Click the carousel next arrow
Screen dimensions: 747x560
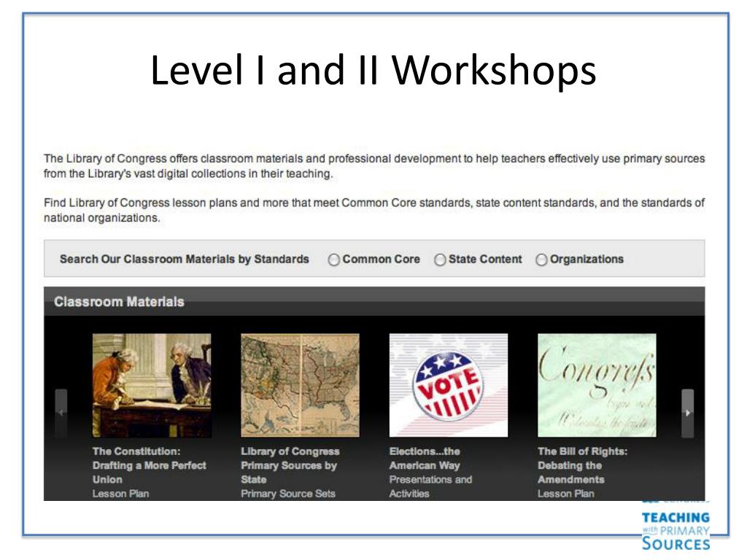(687, 413)
